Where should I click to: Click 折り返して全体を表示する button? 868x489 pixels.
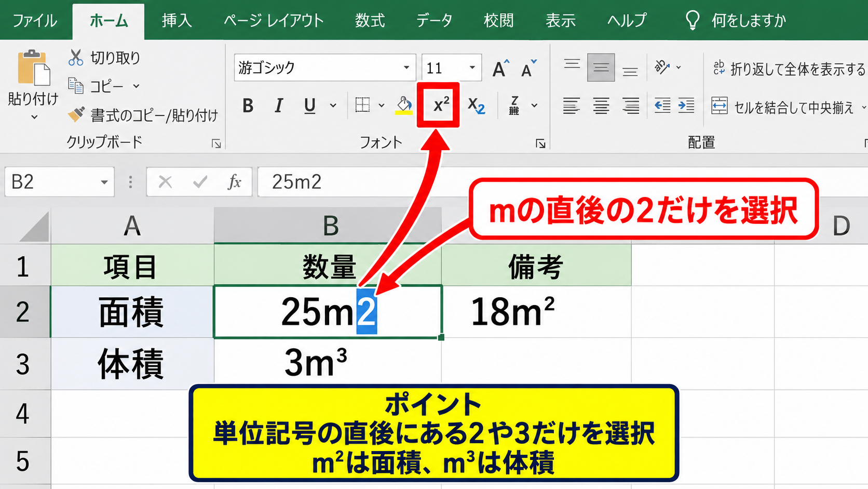pyautogui.click(x=789, y=69)
